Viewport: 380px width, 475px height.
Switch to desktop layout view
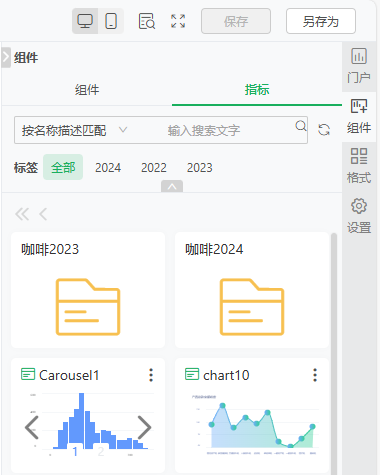tap(85, 21)
